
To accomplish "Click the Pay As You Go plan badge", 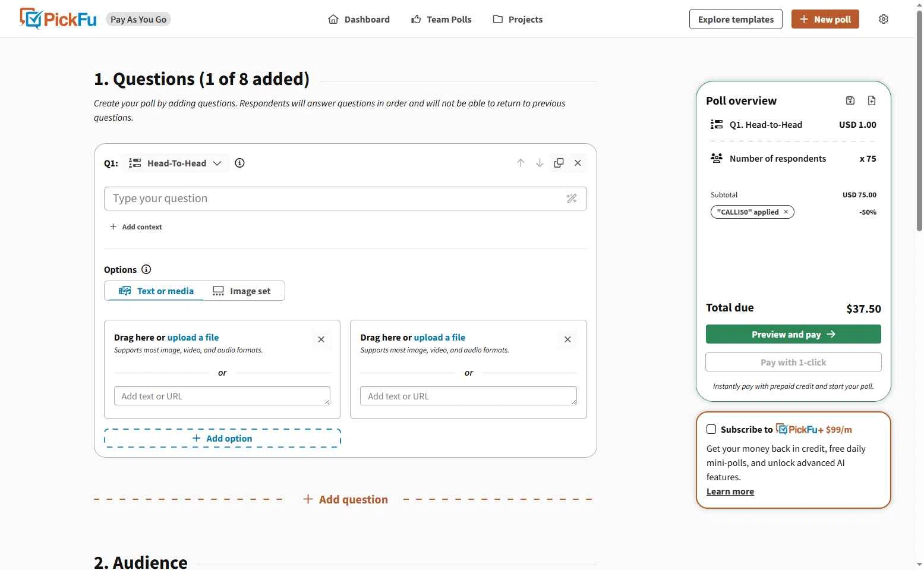I will tap(138, 19).
